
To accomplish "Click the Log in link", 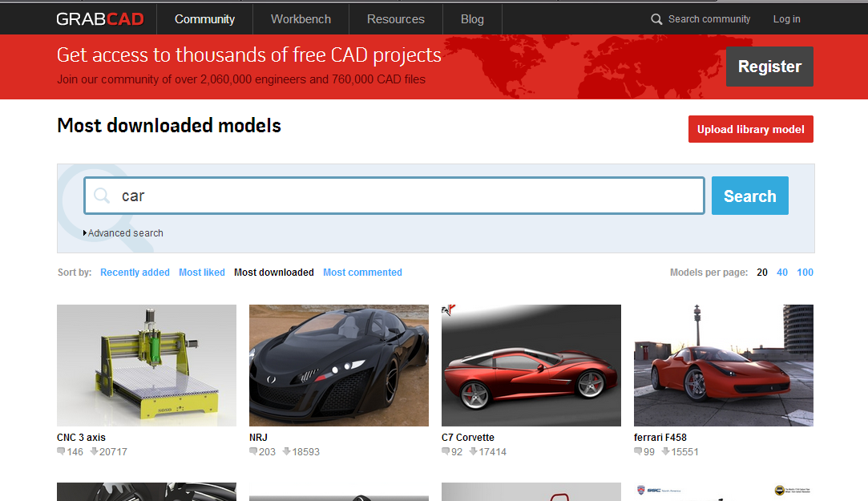I will pyautogui.click(x=786, y=18).
